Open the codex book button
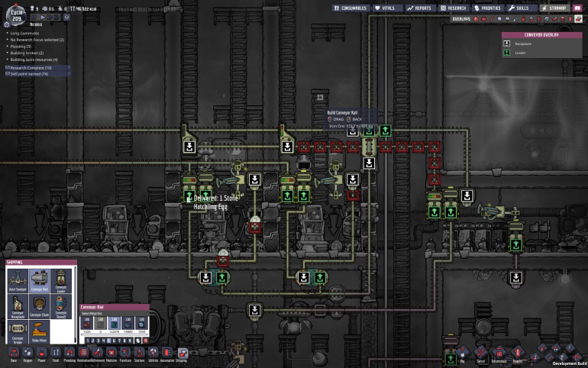 (x=577, y=8)
